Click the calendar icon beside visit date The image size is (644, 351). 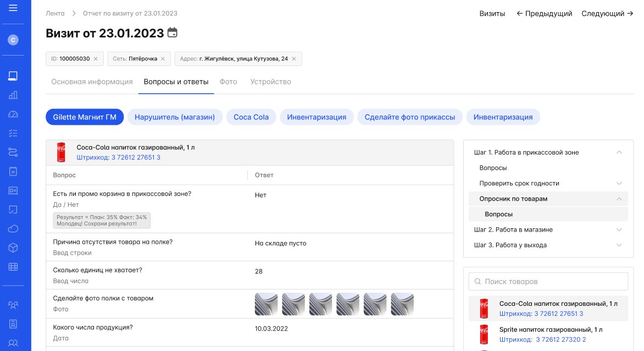click(x=173, y=32)
